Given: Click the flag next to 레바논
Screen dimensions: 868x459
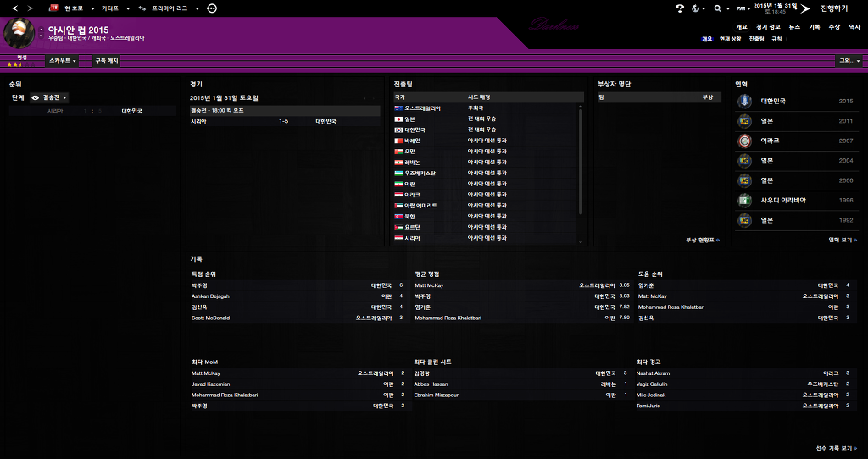Looking at the screenshot, I should (x=398, y=163).
